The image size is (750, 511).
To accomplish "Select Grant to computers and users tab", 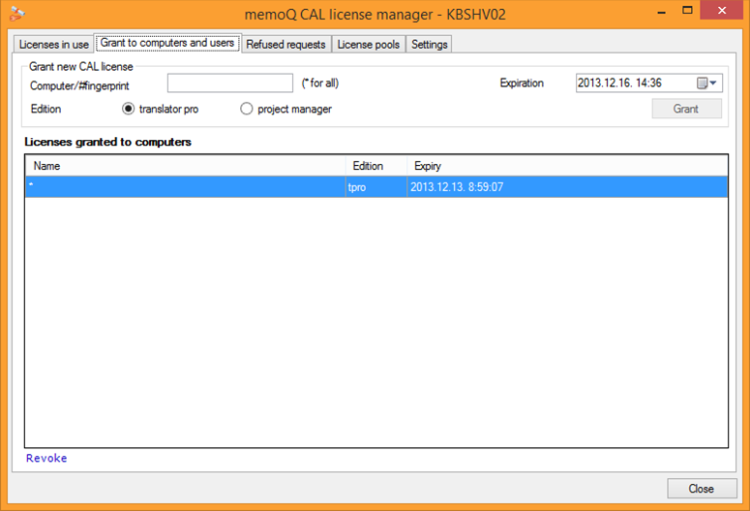I will (167, 43).
